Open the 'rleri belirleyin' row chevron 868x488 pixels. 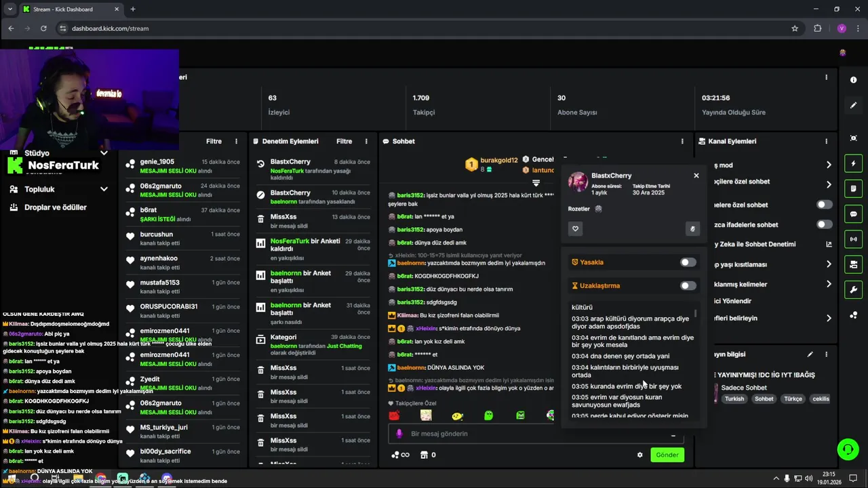(829, 318)
